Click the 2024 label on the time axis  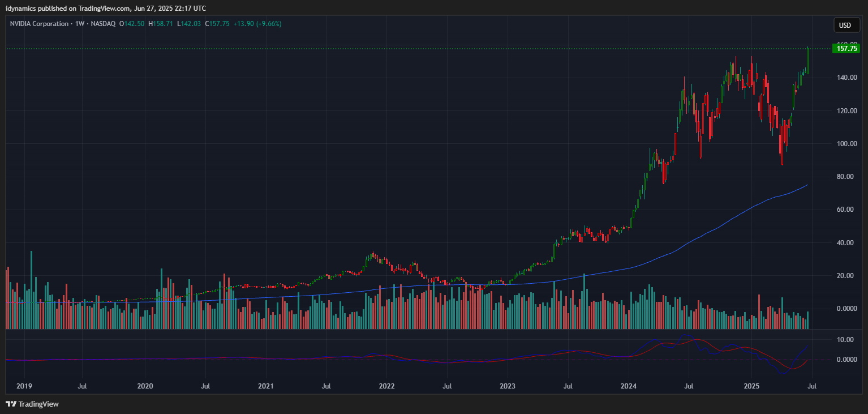coord(629,386)
